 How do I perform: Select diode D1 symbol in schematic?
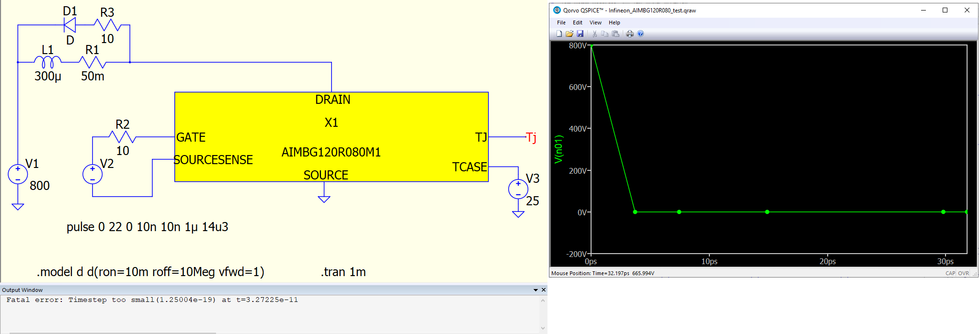[x=70, y=25]
